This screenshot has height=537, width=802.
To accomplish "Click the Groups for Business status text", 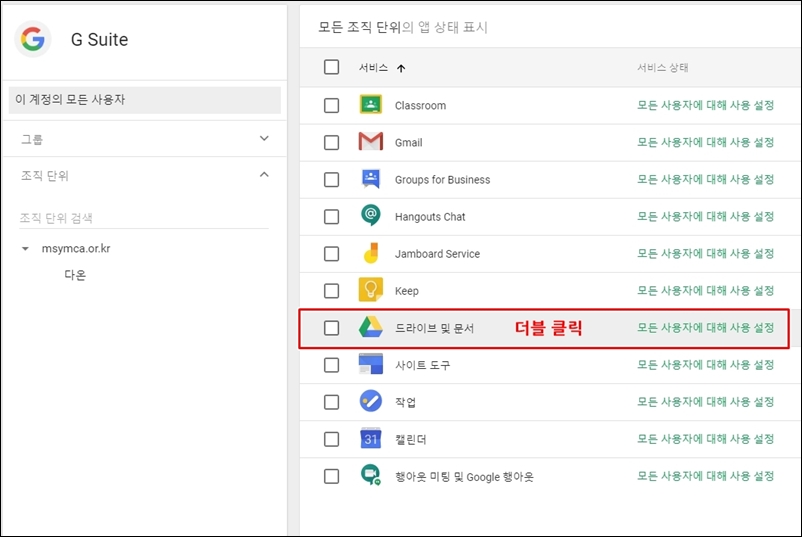I will [x=705, y=180].
